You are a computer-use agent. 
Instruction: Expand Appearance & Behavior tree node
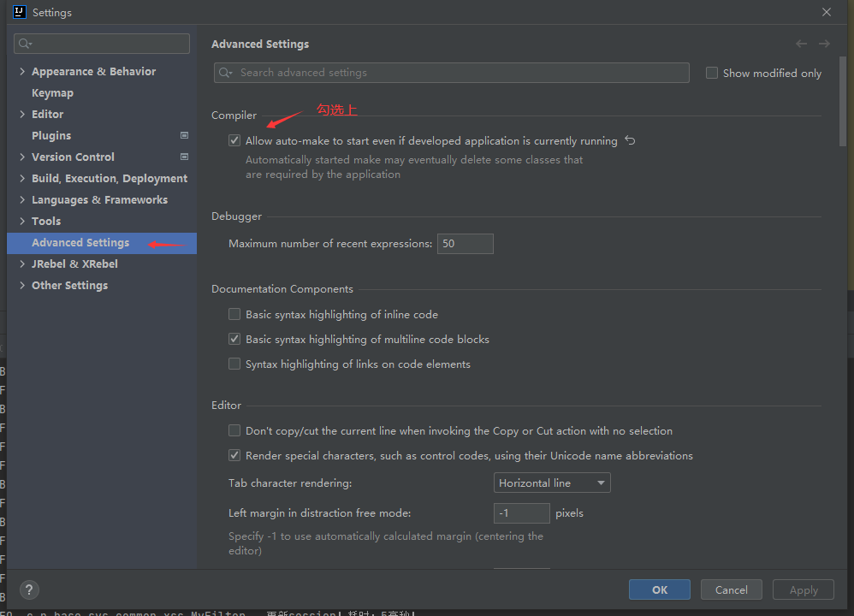click(22, 71)
